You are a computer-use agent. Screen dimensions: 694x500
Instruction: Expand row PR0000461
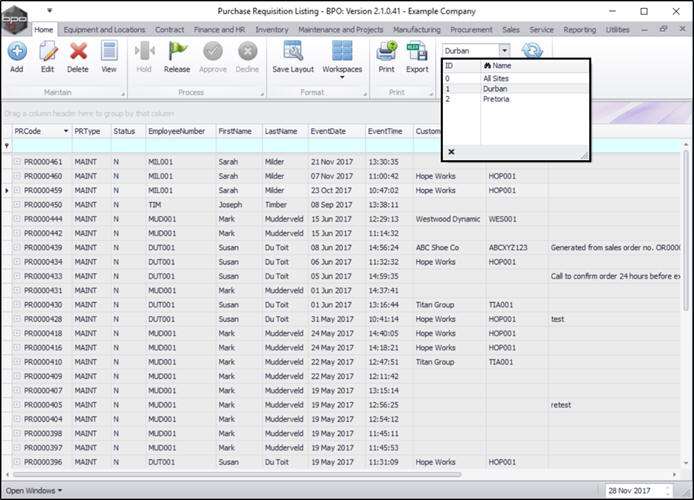tap(17, 162)
